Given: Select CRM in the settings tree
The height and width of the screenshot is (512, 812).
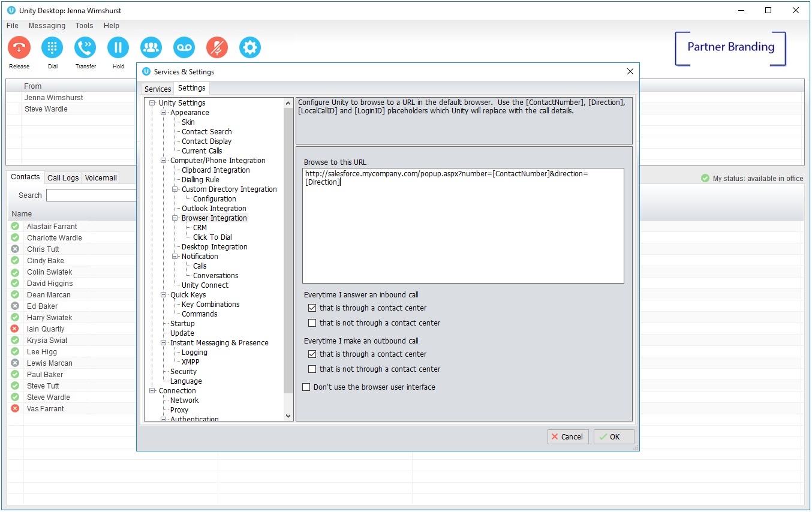Looking at the screenshot, I should tap(200, 228).
